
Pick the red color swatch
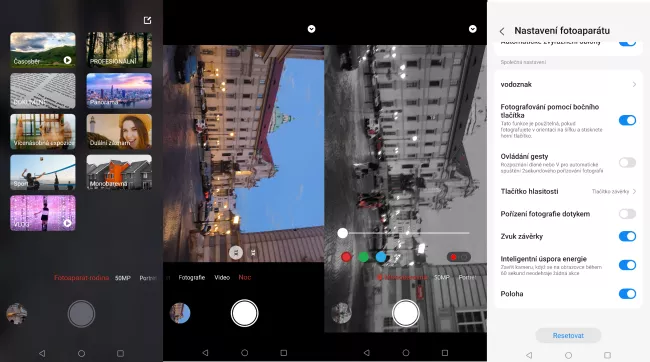346,257
